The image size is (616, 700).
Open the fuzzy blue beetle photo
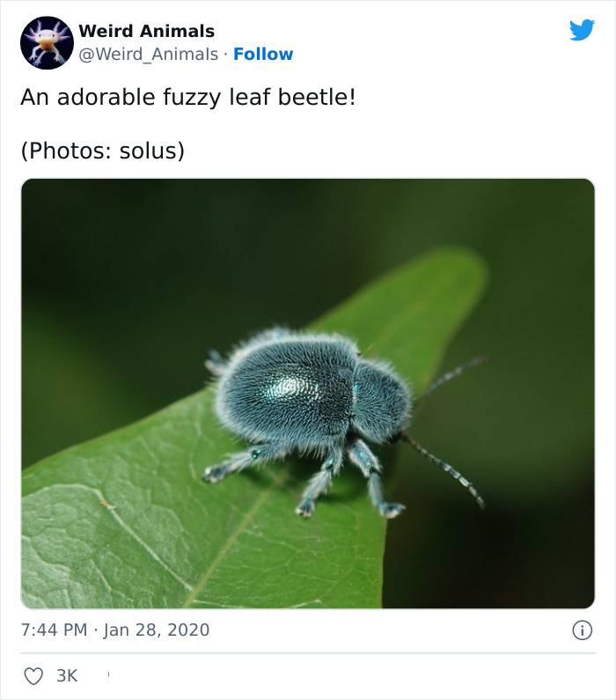point(308,394)
